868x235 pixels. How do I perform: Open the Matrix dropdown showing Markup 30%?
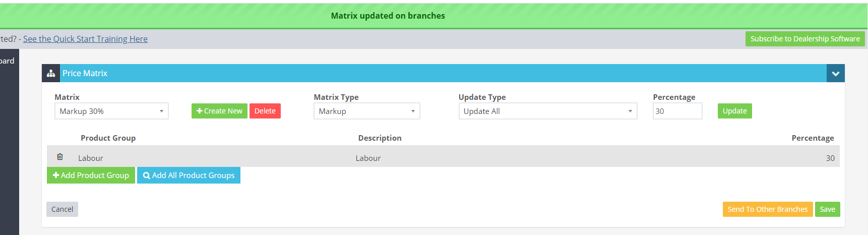pyautogui.click(x=111, y=111)
